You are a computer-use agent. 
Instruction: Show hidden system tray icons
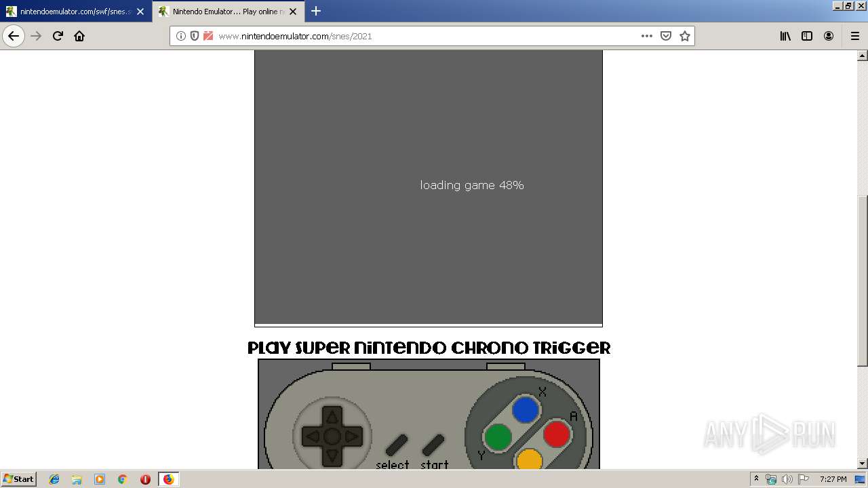click(x=756, y=479)
